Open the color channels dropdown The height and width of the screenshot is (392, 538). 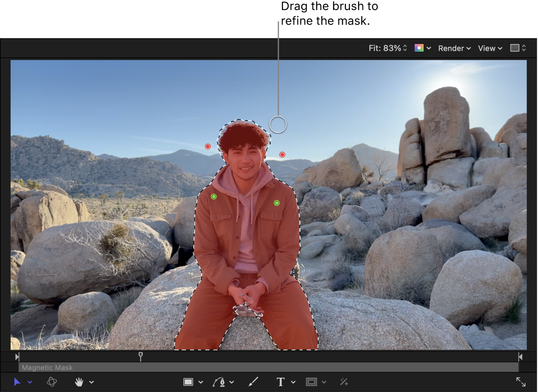[428, 48]
